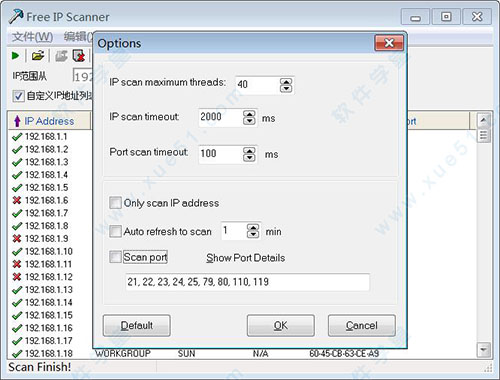Select the 192.168.1.4 row

46,175
